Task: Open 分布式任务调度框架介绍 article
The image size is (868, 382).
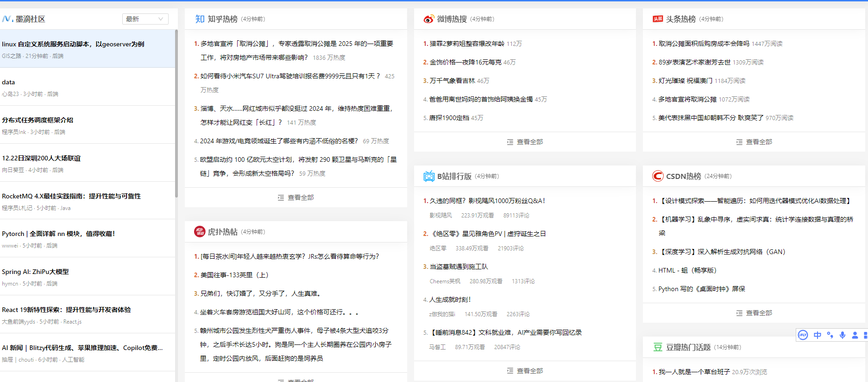Action: click(x=38, y=120)
